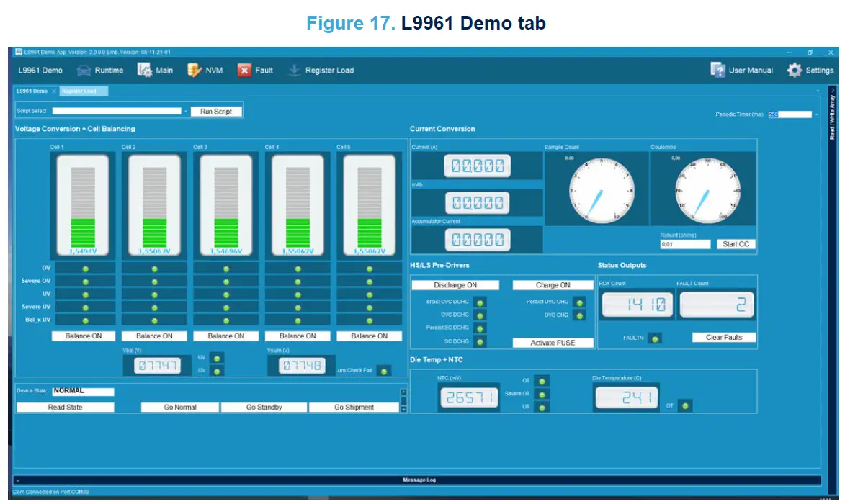Open the Settings gear
Screen dimensions: 845x504
click(x=810, y=70)
